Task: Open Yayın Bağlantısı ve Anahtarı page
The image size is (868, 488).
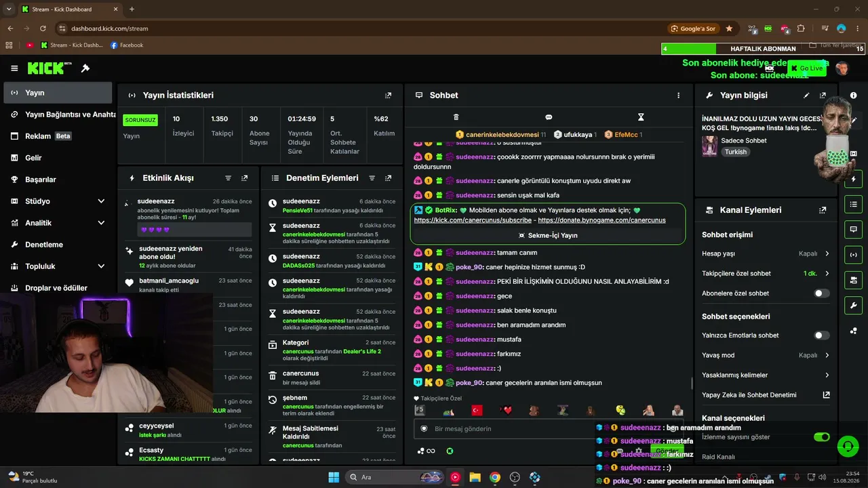Action: click(x=58, y=115)
